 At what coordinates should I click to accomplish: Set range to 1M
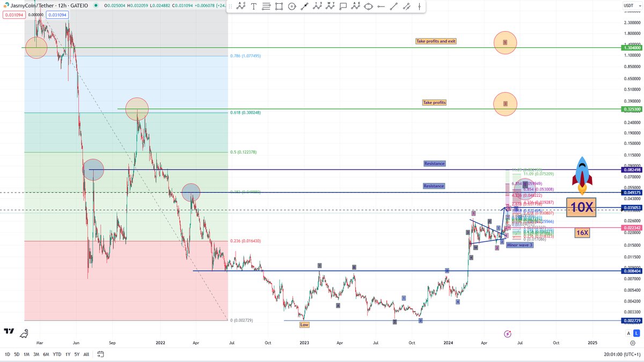pos(26,354)
